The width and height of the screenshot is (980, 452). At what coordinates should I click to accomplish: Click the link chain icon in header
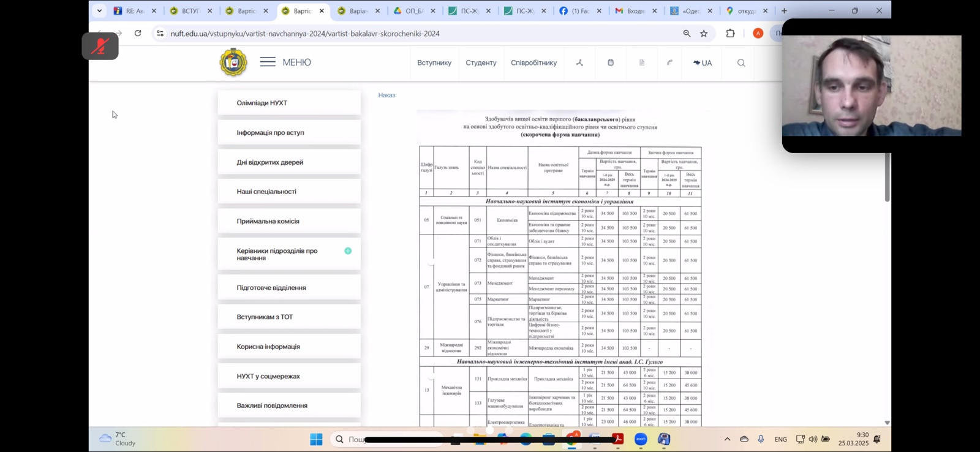(x=669, y=63)
